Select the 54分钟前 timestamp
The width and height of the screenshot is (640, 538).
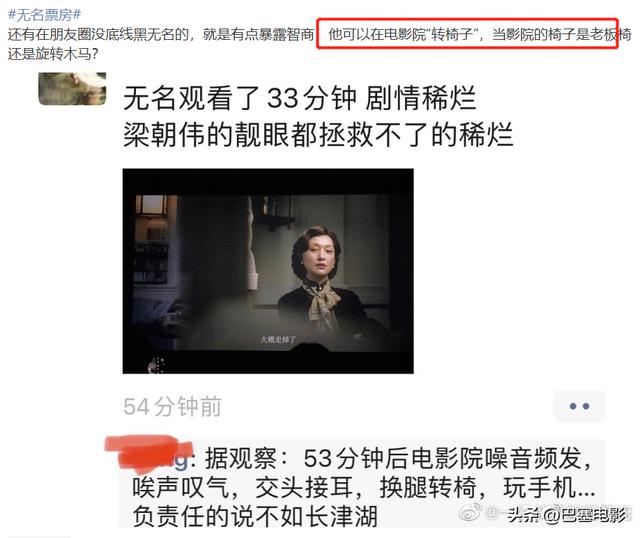pyautogui.click(x=172, y=406)
